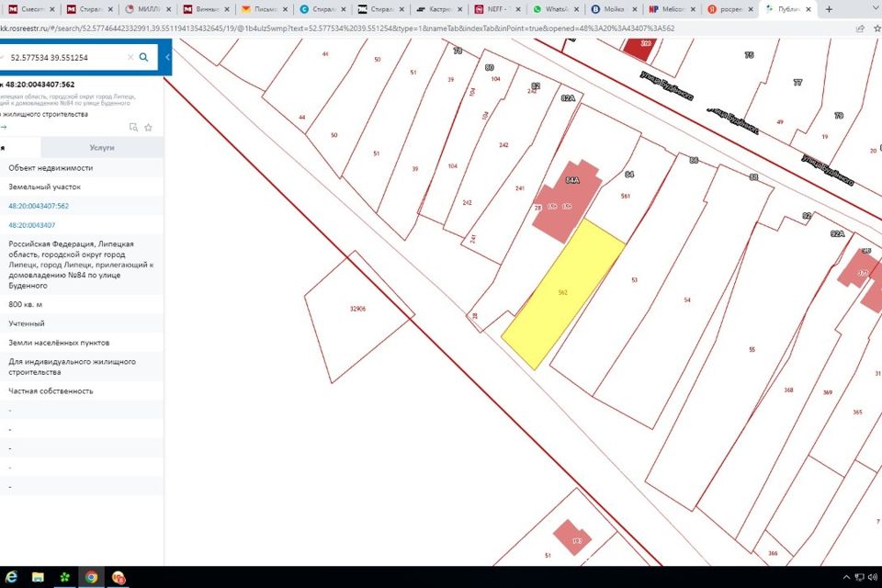This screenshot has width=882, height=588.
Task: Collapse the sidebar panel with the arrow
Action: click(x=167, y=57)
